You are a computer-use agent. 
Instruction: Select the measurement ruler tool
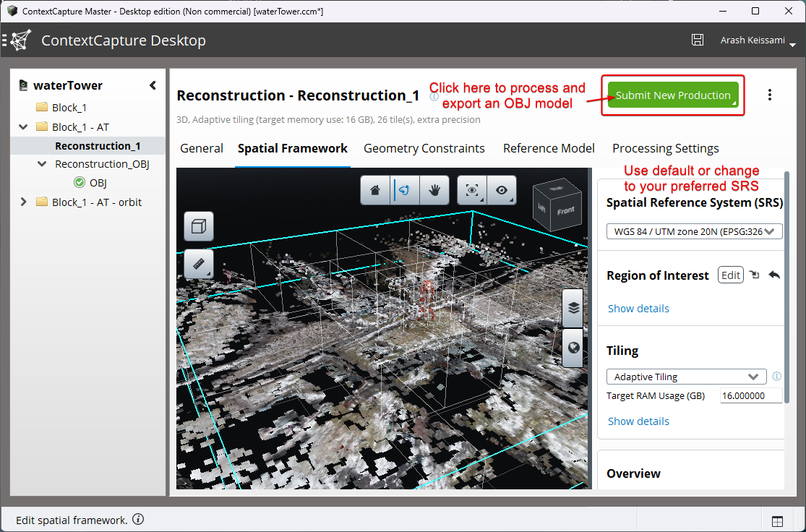[199, 265]
